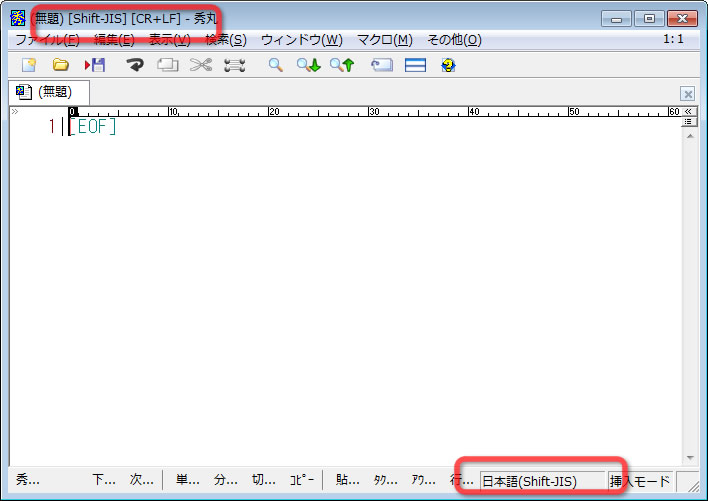Viewport: 708px width, 501px height.
Task: Click the 下... function key button
Action: pyautogui.click(x=104, y=479)
